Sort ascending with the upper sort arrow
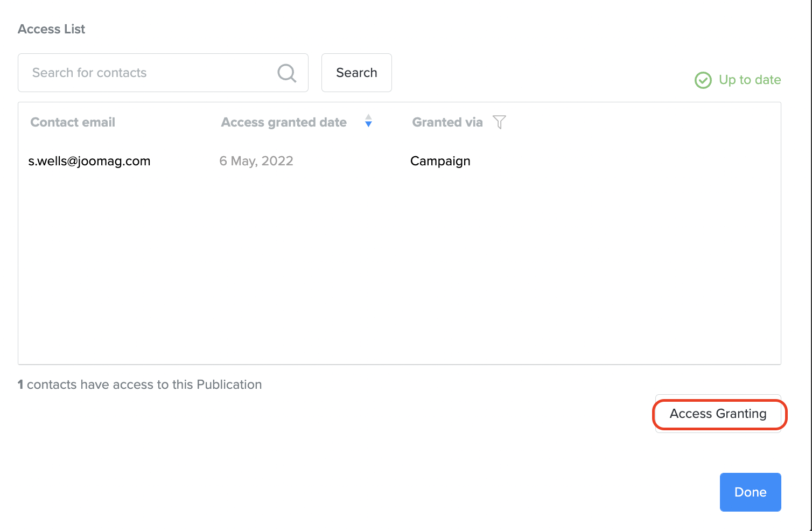 pos(368,117)
